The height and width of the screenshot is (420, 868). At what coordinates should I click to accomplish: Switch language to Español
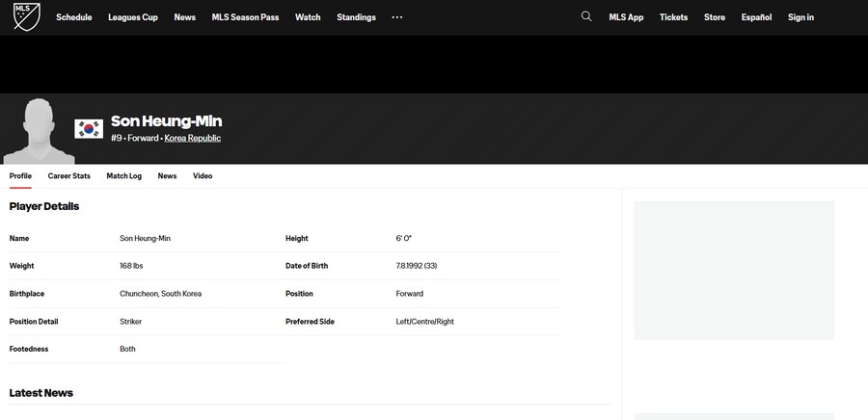click(x=756, y=17)
